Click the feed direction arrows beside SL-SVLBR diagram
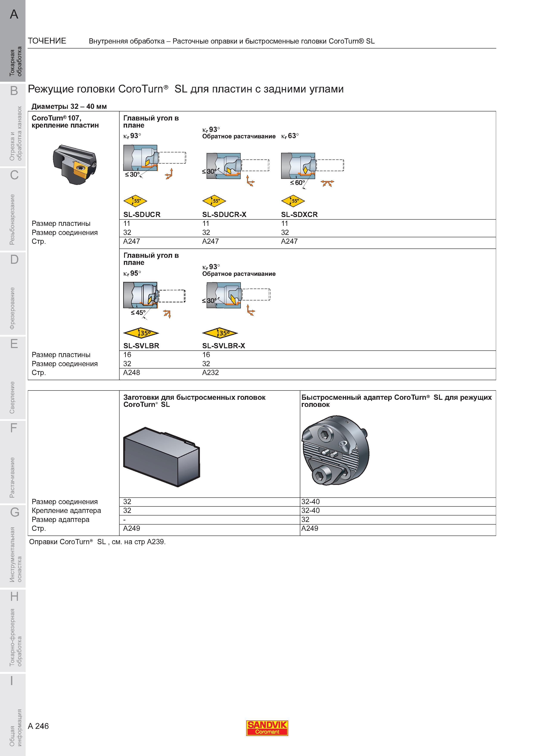Screen dimensions: 534x756 click(167, 314)
